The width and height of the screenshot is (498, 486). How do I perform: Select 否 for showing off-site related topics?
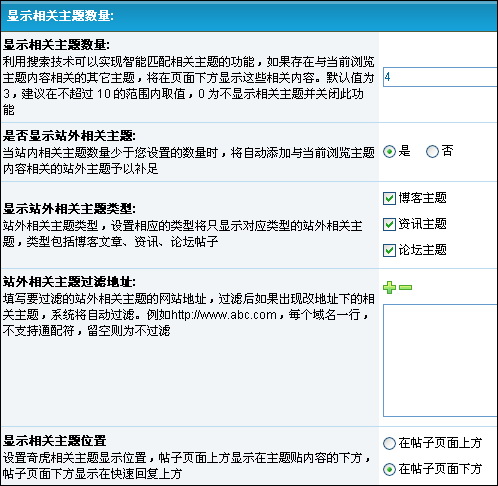click(432, 152)
